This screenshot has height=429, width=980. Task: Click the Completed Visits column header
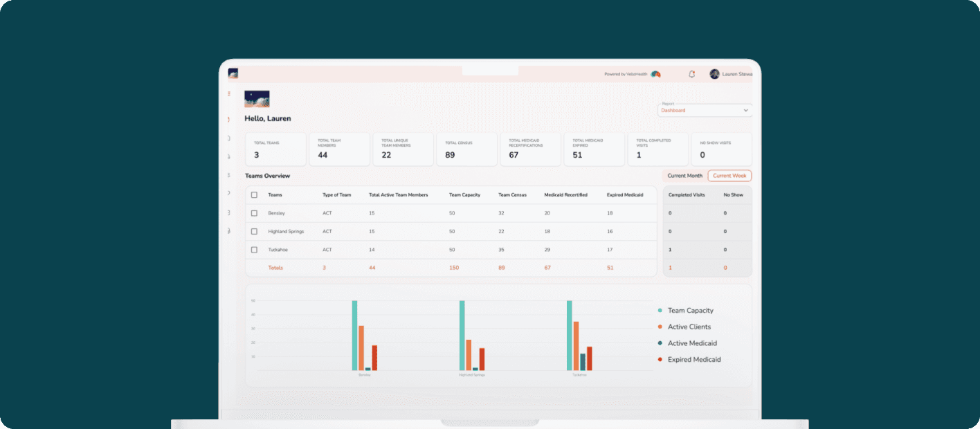(687, 195)
